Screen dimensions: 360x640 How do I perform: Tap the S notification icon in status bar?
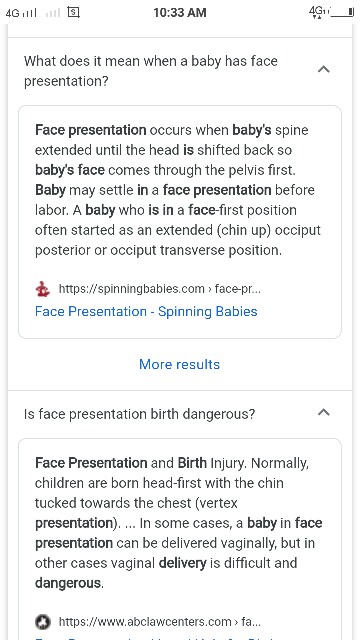pyautogui.click(x=73, y=13)
